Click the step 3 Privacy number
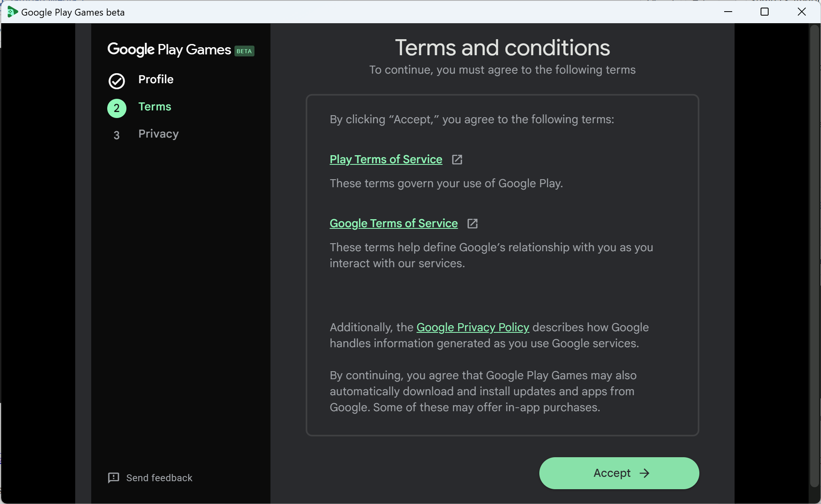 click(x=116, y=135)
